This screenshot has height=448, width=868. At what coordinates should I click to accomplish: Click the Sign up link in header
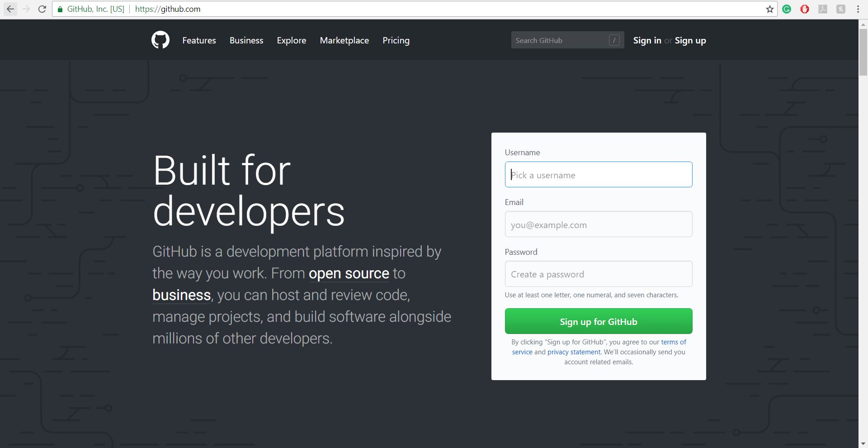tap(690, 40)
